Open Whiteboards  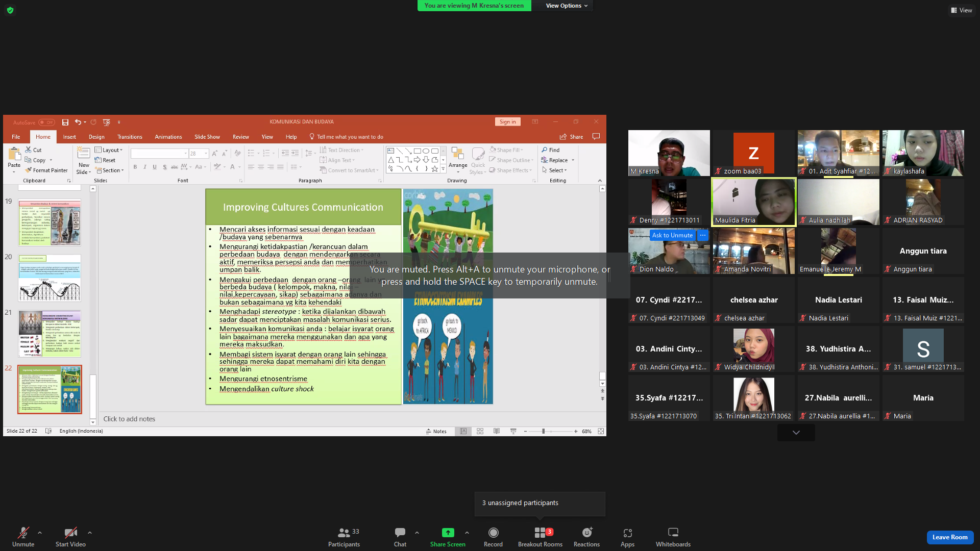673,537
